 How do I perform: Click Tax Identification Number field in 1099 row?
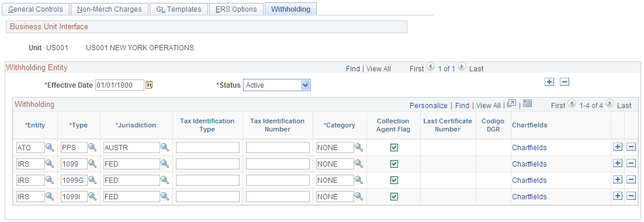coord(278,164)
